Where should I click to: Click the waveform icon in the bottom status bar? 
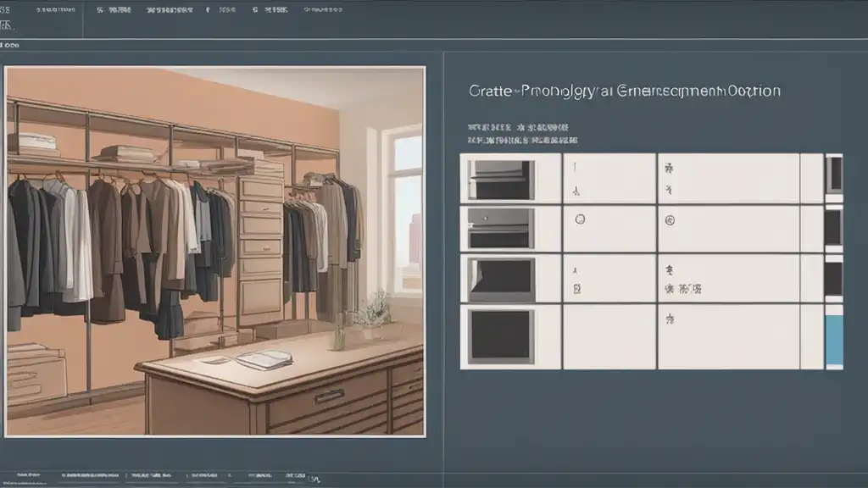[315, 480]
